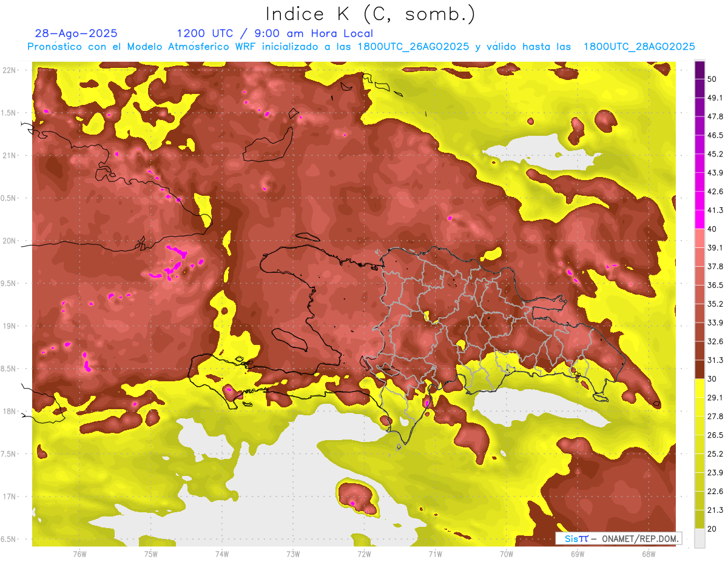Click the ONAMET/REP.DOM. credit label
This screenshot has width=728, height=562.
639,539
